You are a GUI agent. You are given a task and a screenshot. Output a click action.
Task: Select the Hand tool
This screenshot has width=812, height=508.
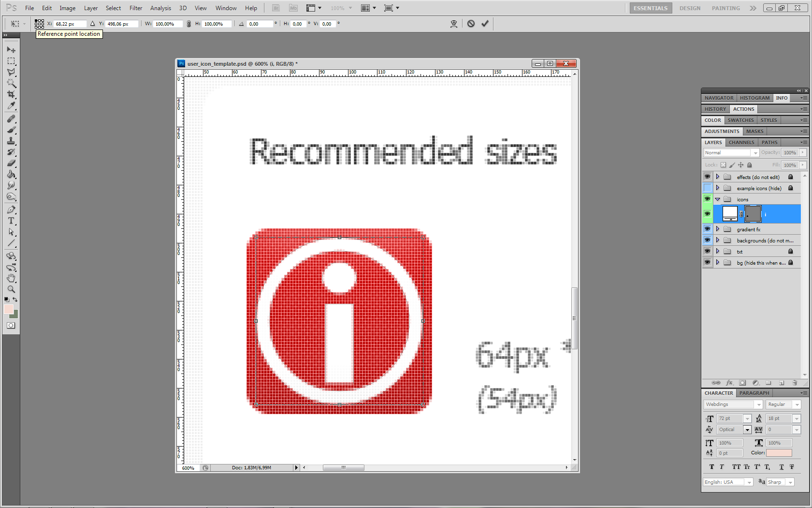point(11,278)
